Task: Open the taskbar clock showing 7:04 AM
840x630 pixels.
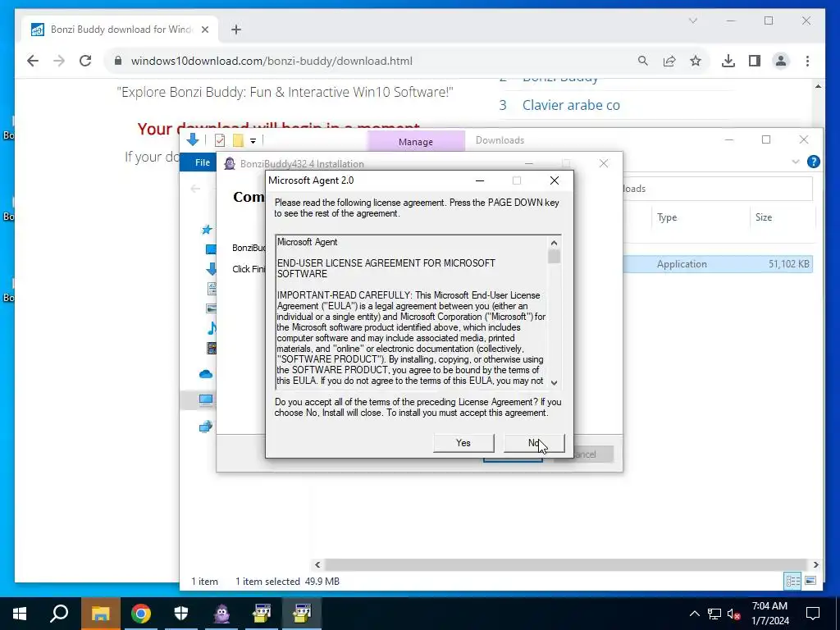Action: tap(769, 614)
